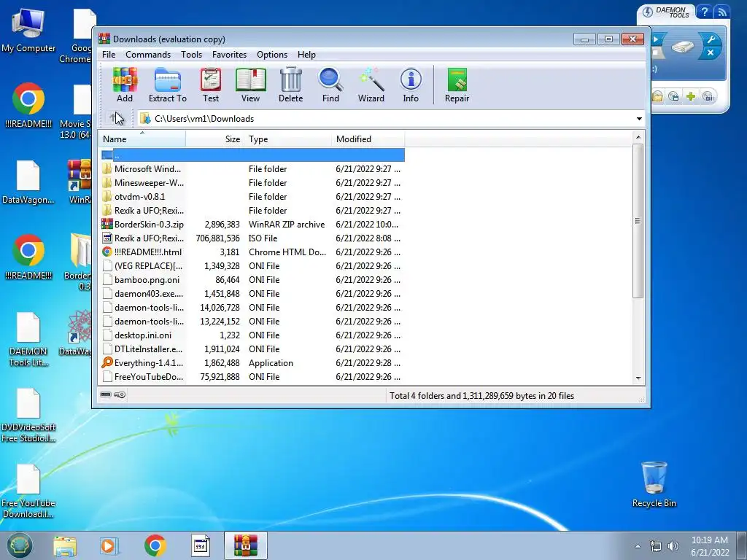Screen dimensions: 747x560
Task: Click the disc image catalog icon in DAEMON Tools gadget
Action: pos(673,97)
